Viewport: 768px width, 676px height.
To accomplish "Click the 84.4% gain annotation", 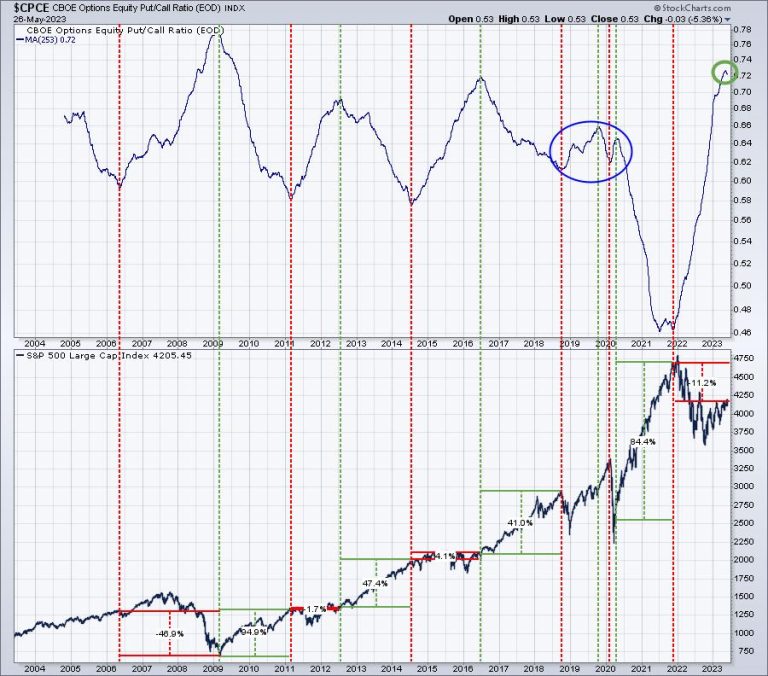I will coord(642,440).
